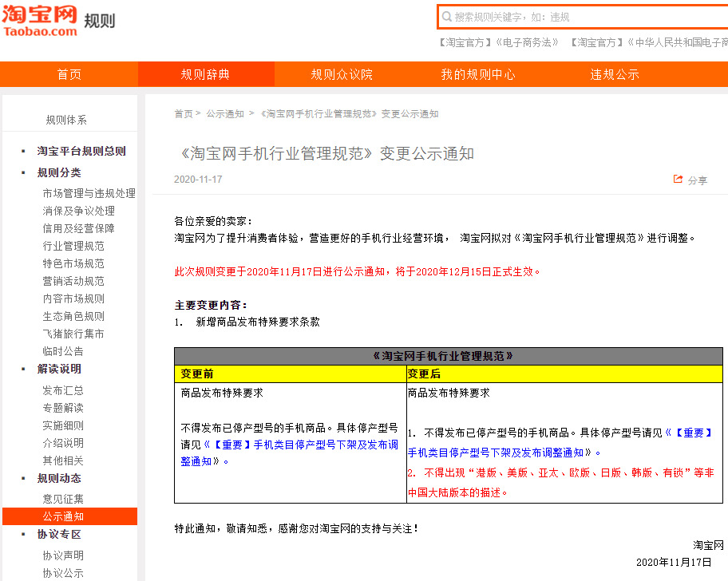728x581 pixels.
Task: Open 信用及经营保障 in the sidebar
Action: click(78, 228)
